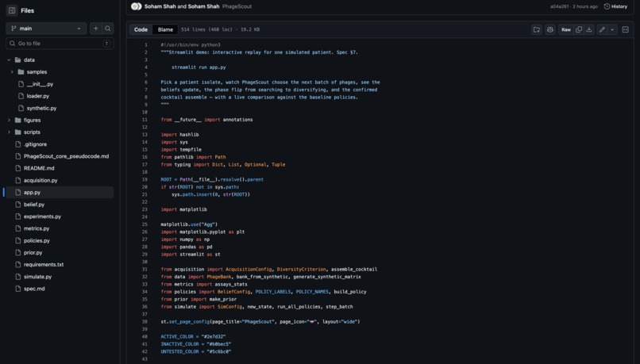Open requirements.txt file

click(44, 265)
